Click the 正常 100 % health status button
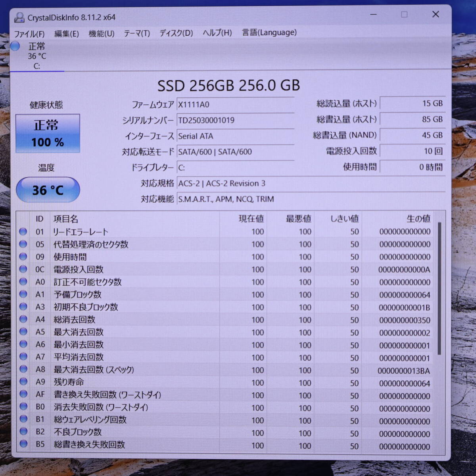This screenshot has width=476, height=476. coord(48,134)
